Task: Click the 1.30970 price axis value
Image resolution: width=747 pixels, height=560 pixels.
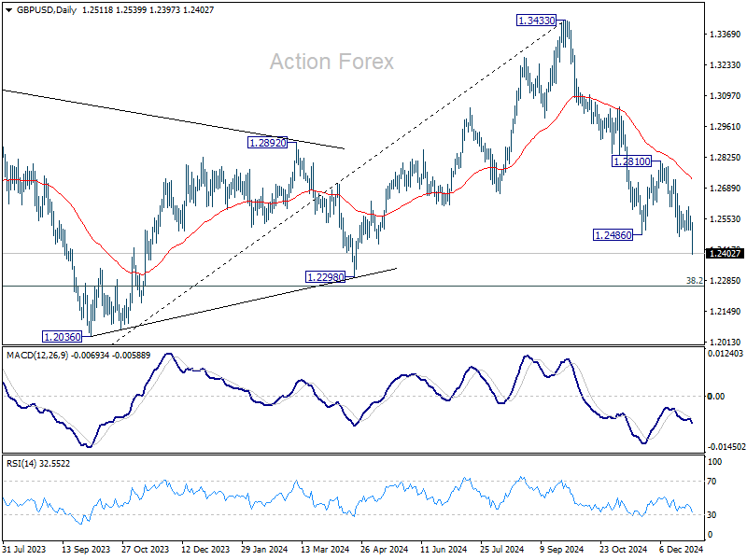Action: click(726, 96)
